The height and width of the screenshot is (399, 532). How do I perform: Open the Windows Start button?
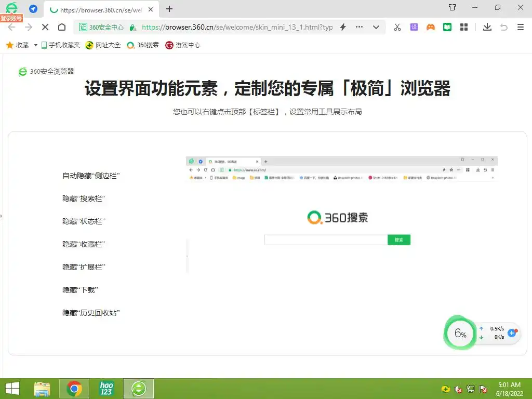click(x=12, y=389)
